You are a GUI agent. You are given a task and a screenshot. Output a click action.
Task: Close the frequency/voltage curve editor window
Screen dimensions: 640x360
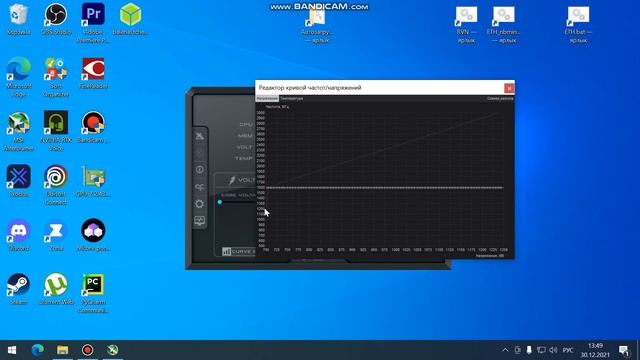[509, 88]
